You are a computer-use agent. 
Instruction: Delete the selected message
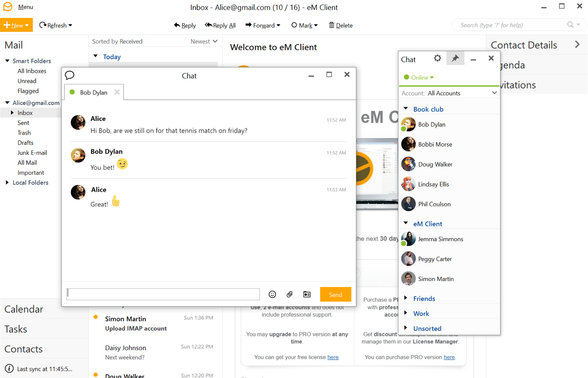(x=341, y=25)
